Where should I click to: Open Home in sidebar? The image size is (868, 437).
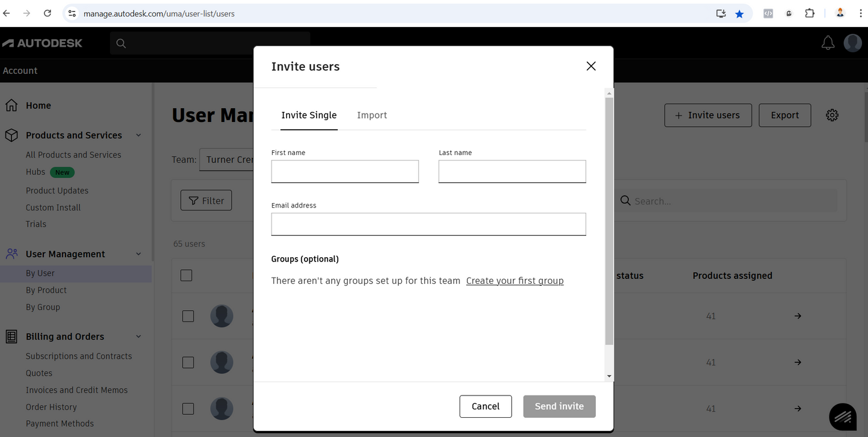(x=38, y=105)
